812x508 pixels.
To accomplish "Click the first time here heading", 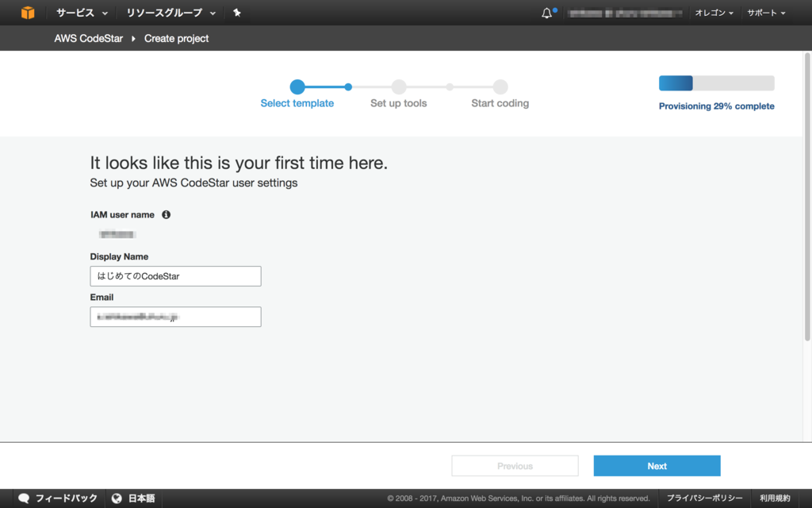I will point(239,163).
